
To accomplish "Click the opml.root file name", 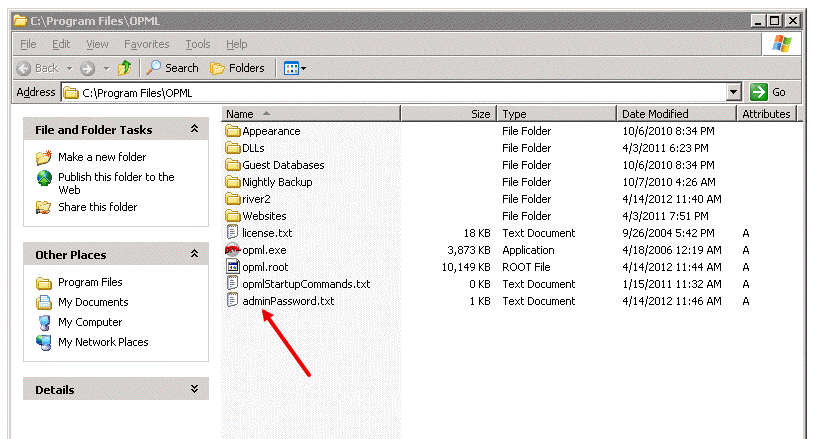I will pos(265,267).
